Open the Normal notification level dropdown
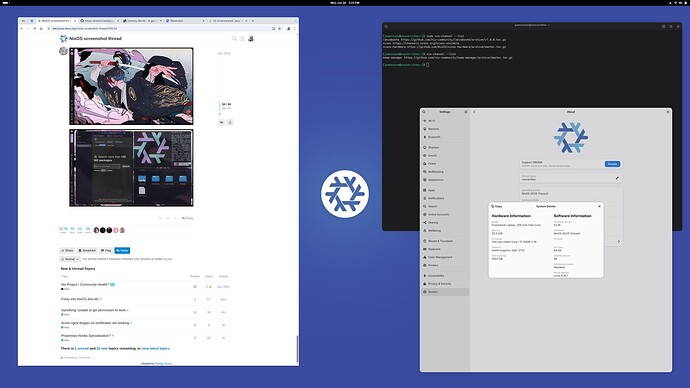 point(70,259)
